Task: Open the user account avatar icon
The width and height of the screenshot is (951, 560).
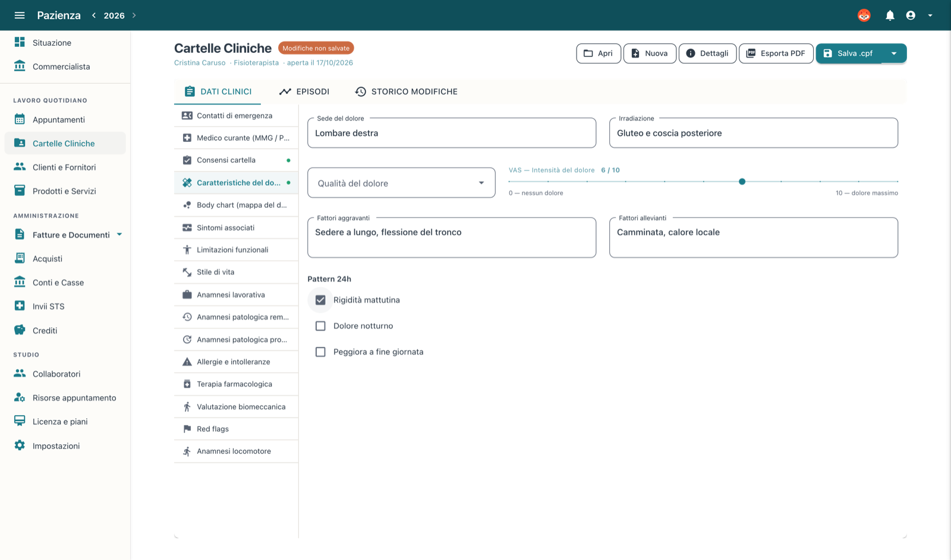Action: pos(911,15)
